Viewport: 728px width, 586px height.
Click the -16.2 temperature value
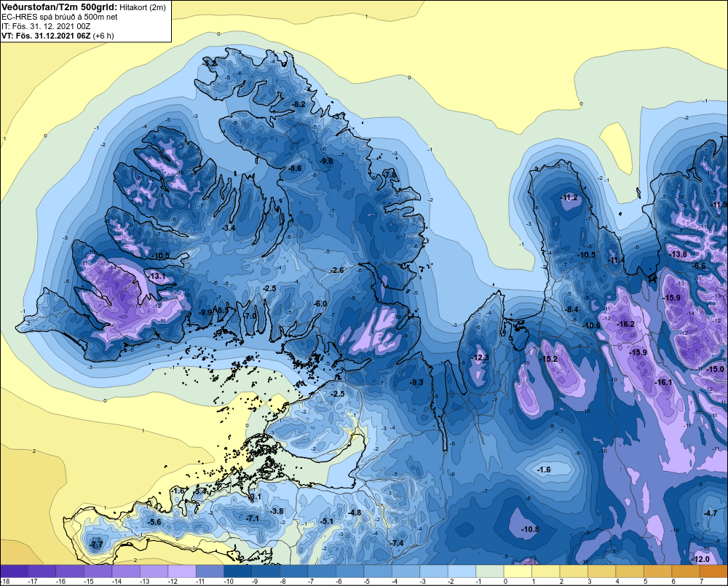pyautogui.click(x=626, y=324)
